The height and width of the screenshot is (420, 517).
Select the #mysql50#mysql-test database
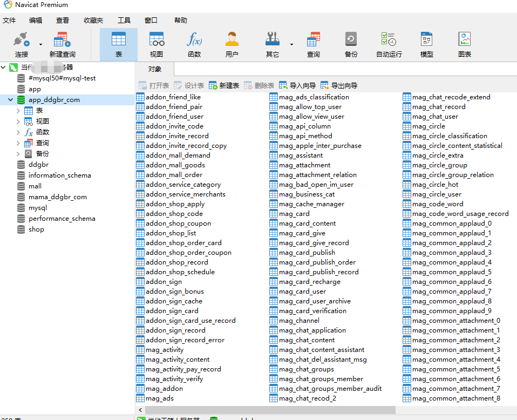coord(62,78)
